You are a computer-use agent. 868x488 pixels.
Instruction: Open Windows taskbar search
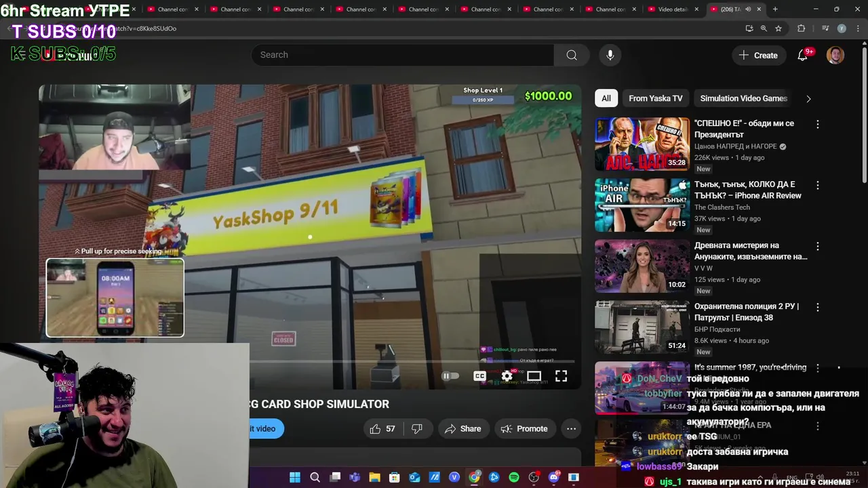[x=315, y=478]
